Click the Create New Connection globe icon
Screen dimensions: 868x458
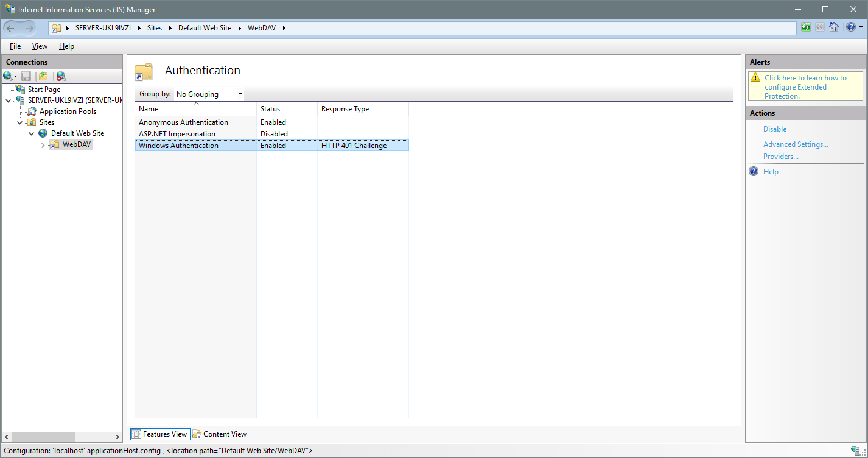tap(8, 76)
